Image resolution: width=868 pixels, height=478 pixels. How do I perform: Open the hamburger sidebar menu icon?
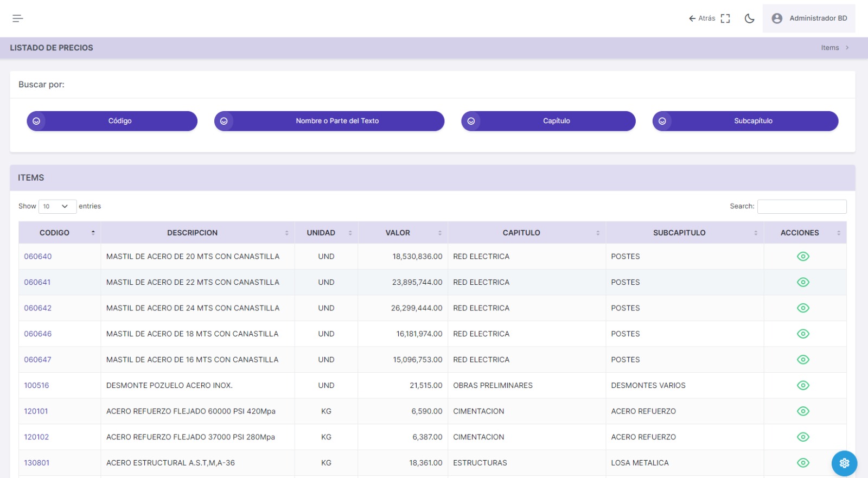(18, 18)
